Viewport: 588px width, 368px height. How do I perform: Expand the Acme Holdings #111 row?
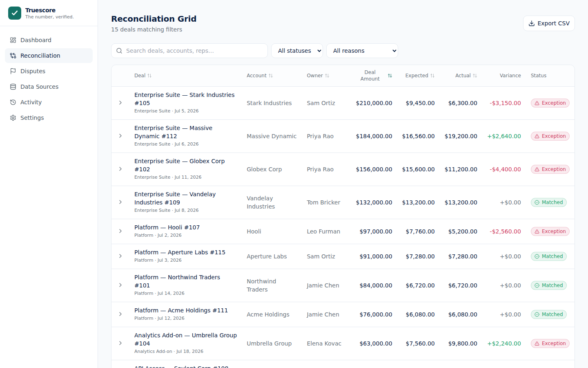click(x=120, y=314)
